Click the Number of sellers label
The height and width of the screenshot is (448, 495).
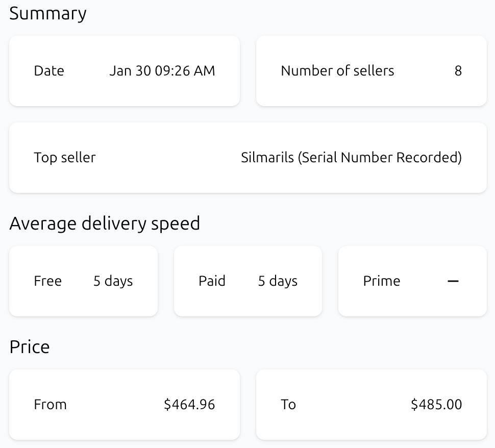click(337, 71)
